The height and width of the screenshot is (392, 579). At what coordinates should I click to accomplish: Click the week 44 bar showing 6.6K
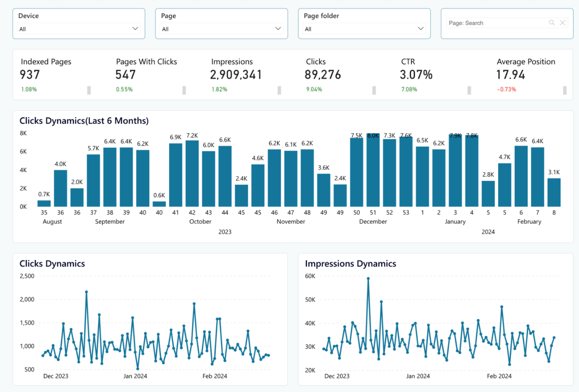coord(225,176)
